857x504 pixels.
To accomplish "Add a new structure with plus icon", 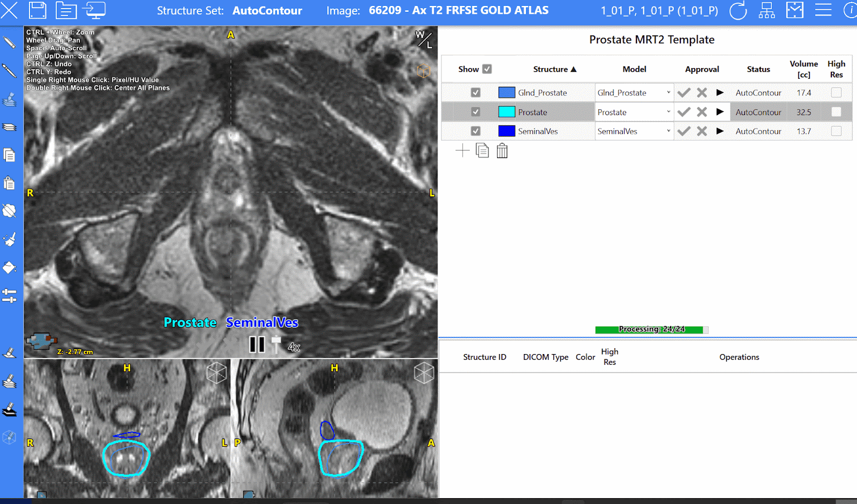I will click(462, 151).
